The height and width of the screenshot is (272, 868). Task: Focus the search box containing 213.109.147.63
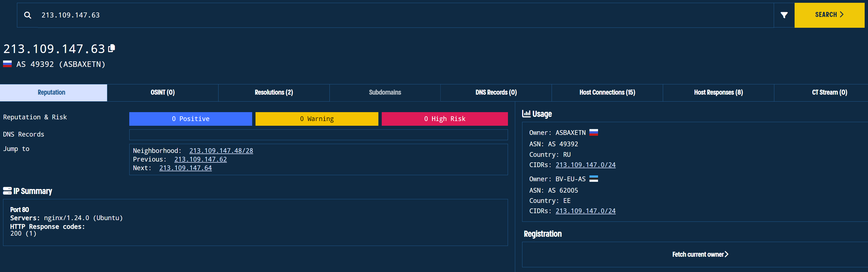click(406, 15)
